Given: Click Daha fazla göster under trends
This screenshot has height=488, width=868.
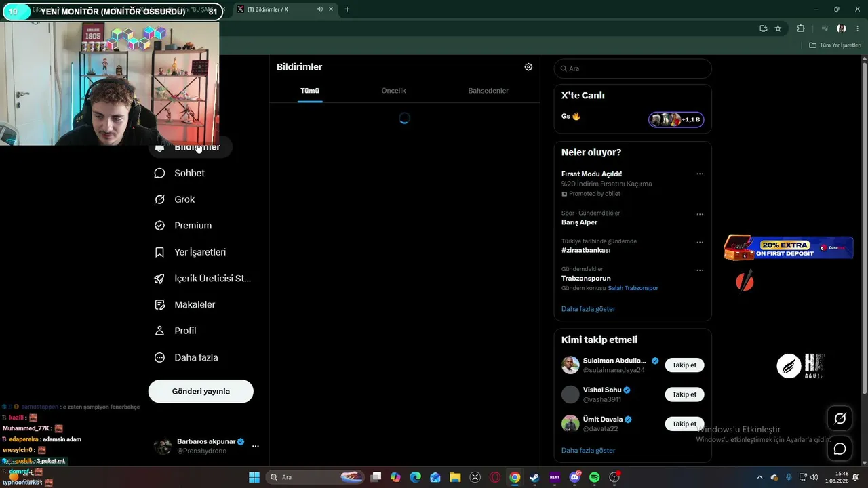Looking at the screenshot, I should point(588,309).
